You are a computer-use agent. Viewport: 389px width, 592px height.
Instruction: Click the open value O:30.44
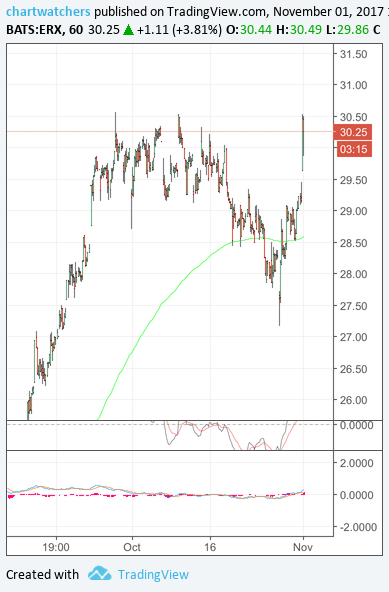(249, 29)
